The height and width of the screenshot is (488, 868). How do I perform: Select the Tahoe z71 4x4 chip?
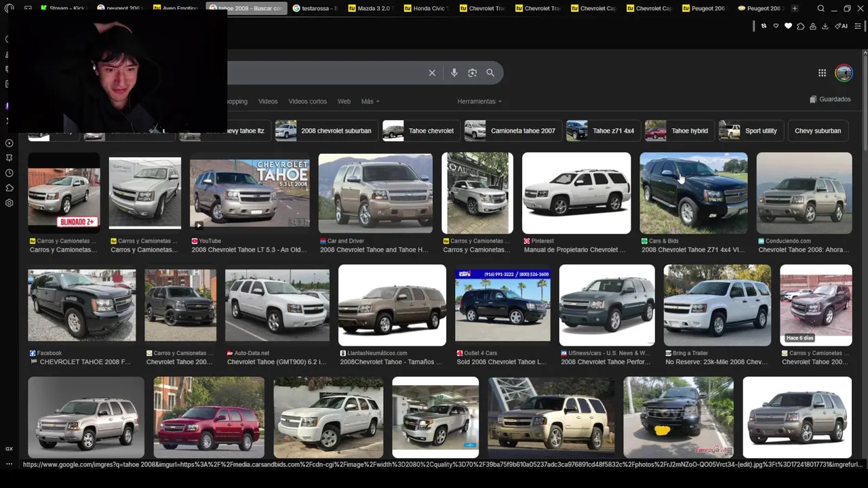click(x=603, y=131)
